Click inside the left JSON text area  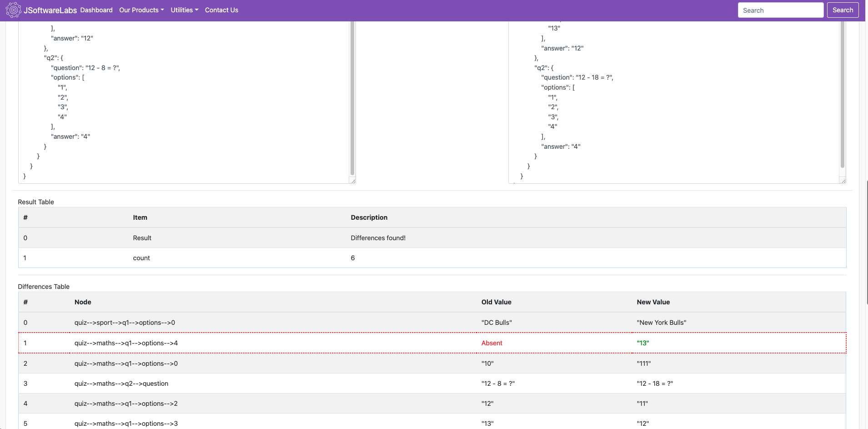click(x=184, y=102)
